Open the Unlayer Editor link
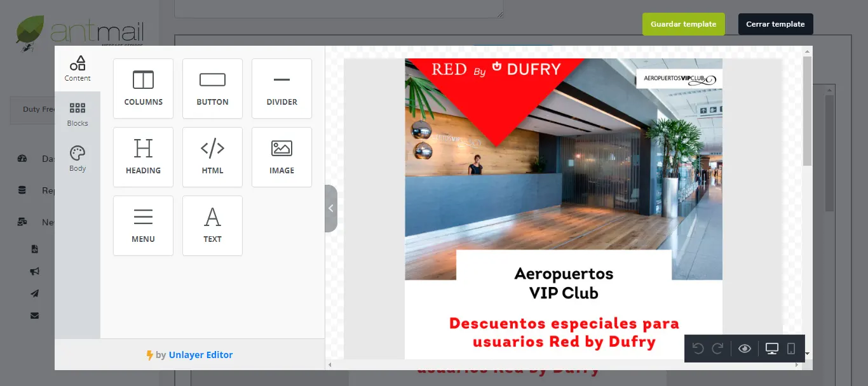The height and width of the screenshot is (386, 868). point(200,355)
